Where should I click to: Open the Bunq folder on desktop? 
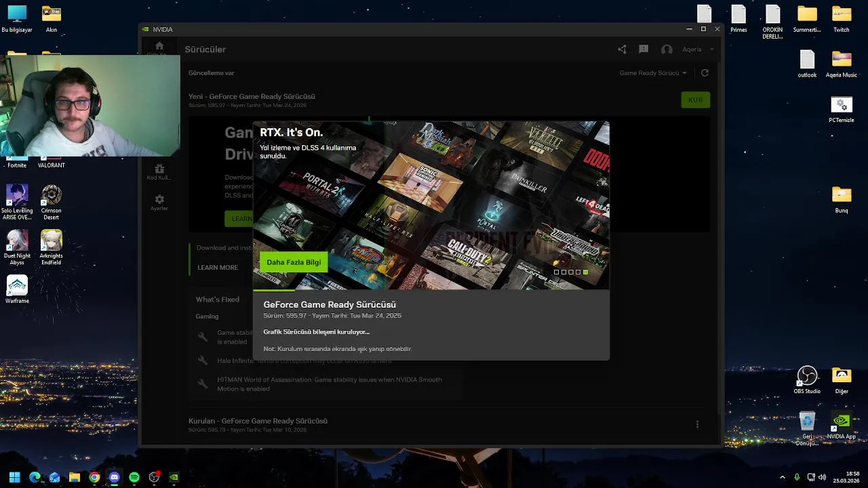pos(842,200)
